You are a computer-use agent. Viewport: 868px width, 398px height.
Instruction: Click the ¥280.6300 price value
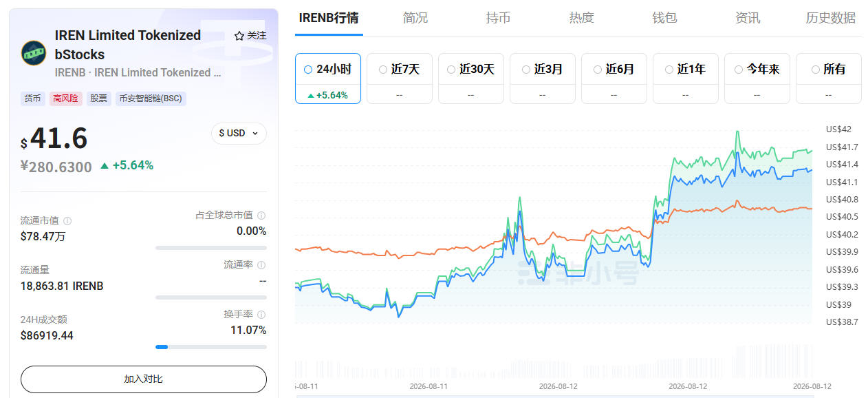pyautogui.click(x=56, y=167)
